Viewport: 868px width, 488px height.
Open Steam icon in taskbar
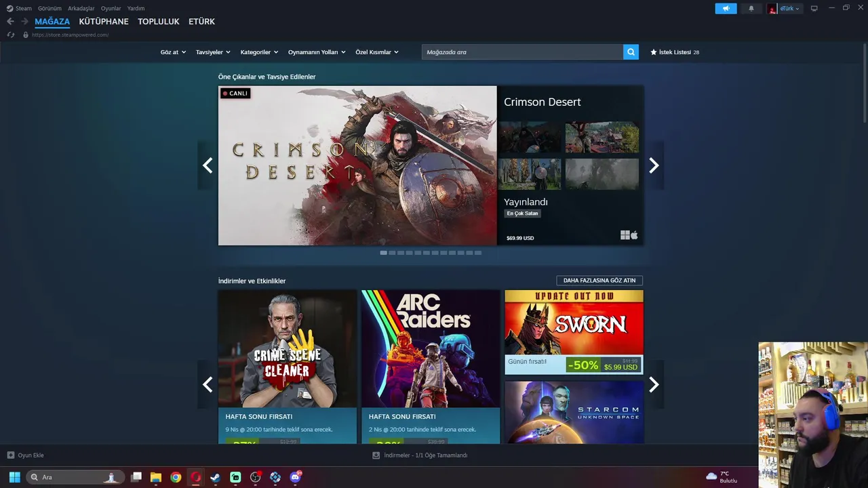pos(215,477)
